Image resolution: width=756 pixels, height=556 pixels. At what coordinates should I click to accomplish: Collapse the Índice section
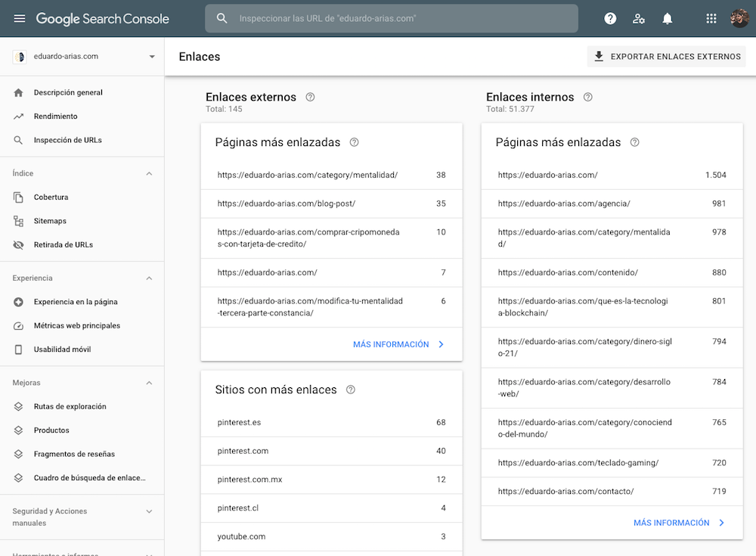pyautogui.click(x=149, y=173)
